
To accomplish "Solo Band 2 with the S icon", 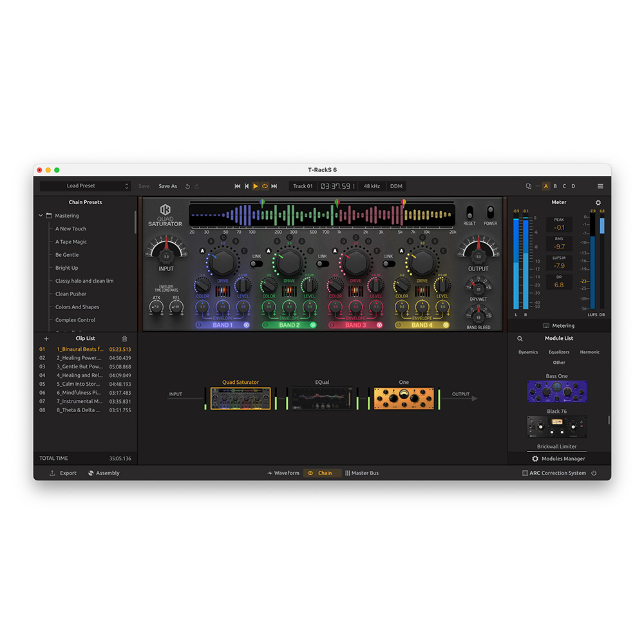I will [265, 325].
